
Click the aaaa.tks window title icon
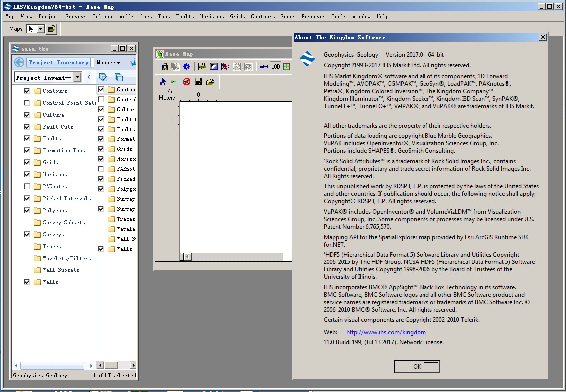[x=15, y=49]
